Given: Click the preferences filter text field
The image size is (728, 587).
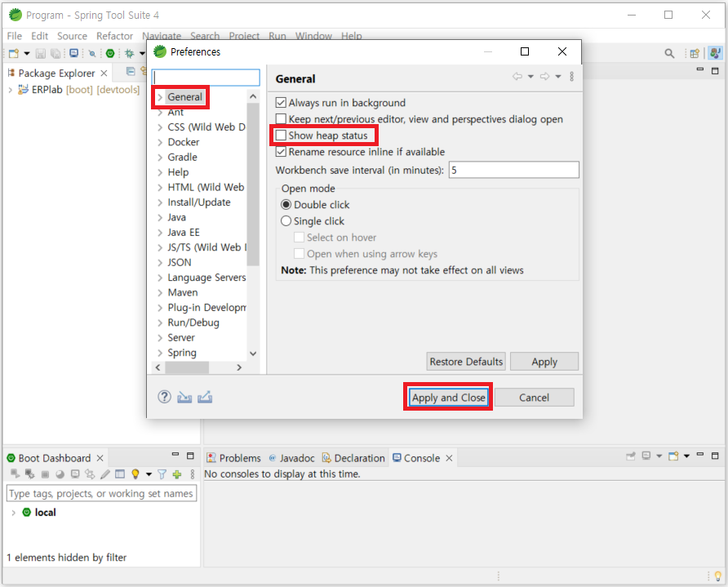Looking at the screenshot, I should pyautogui.click(x=206, y=78).
